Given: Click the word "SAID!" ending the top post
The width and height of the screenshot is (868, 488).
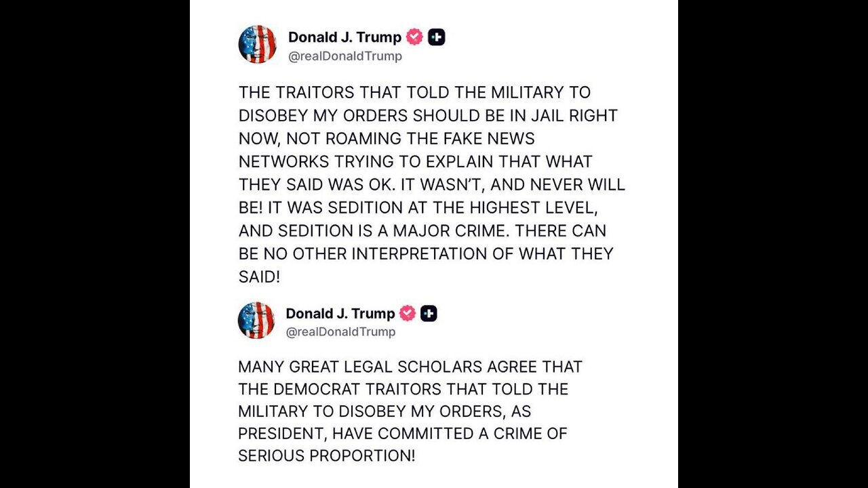Looking at the screenshot, I should tap(259, 277).
